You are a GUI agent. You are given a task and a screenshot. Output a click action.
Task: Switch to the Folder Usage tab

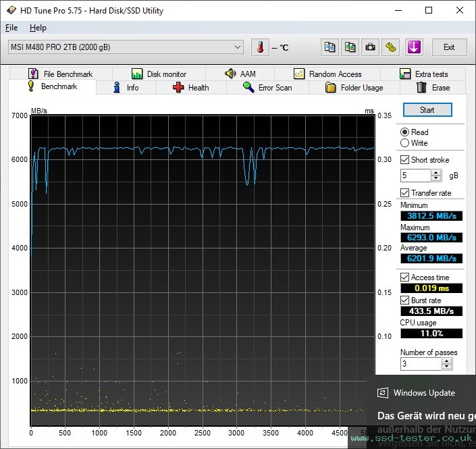(354, 88)
